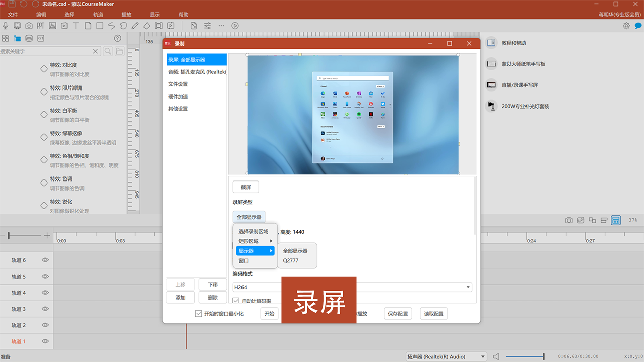Screen dimensions: 644x362
Task: Click the 截屏 button
Action: (246, 187)
